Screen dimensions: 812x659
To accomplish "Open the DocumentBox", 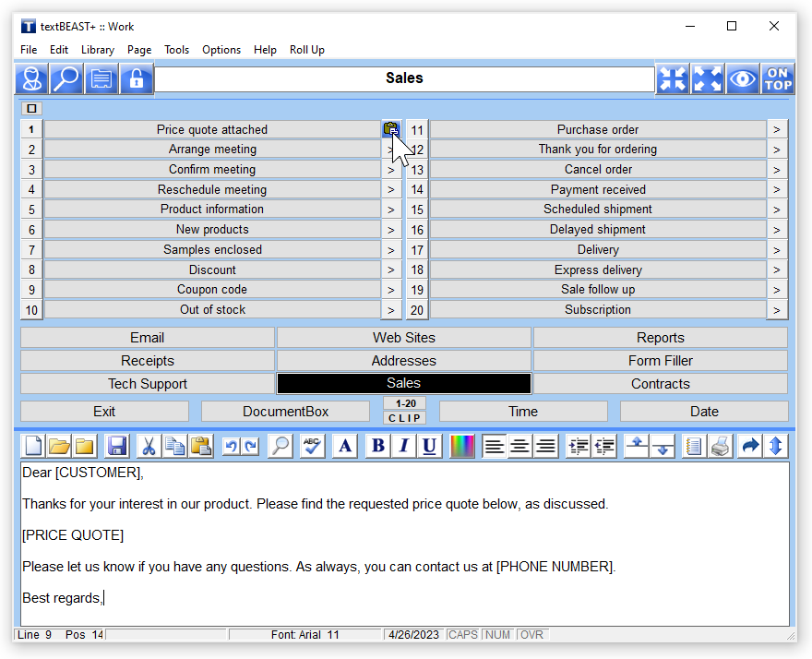I will coord(285,412).
